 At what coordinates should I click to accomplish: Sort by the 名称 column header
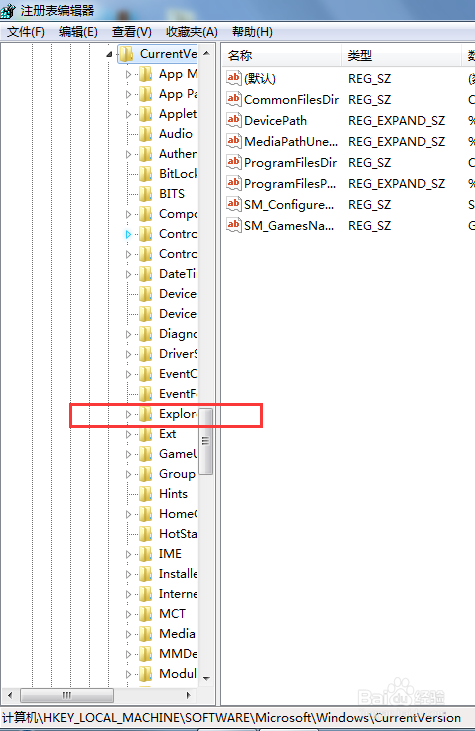pyautogui.click(x=282, y=55)
